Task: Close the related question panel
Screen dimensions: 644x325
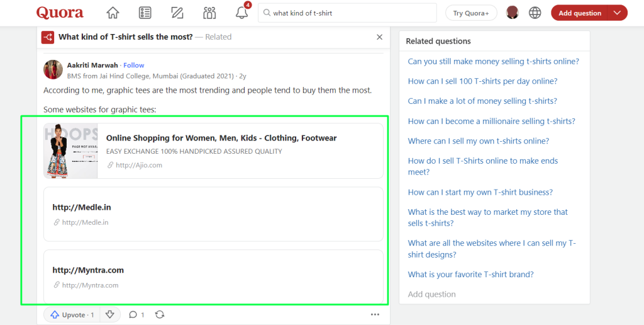Action: point(379,37)
